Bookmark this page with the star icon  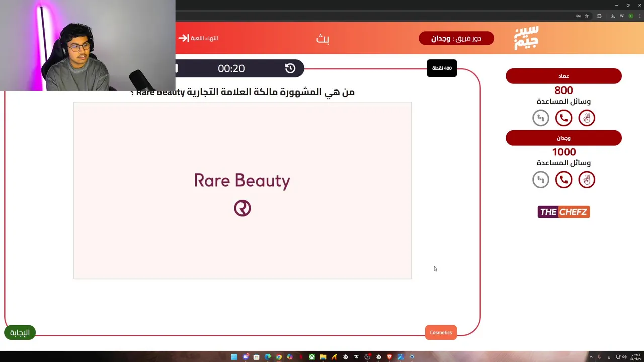pos(587,16)
